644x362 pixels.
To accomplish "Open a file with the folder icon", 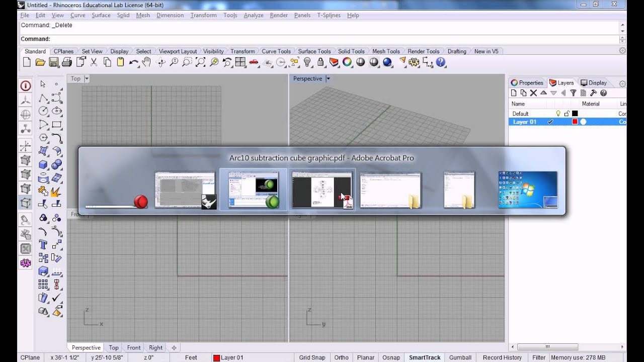I will (40, 62).
